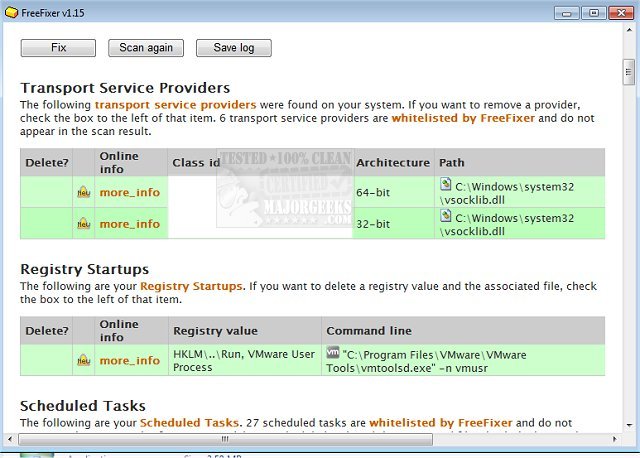Click the Transport Service Providers heading
Viewport: 640px width, 458px height.
coord(125,88)
